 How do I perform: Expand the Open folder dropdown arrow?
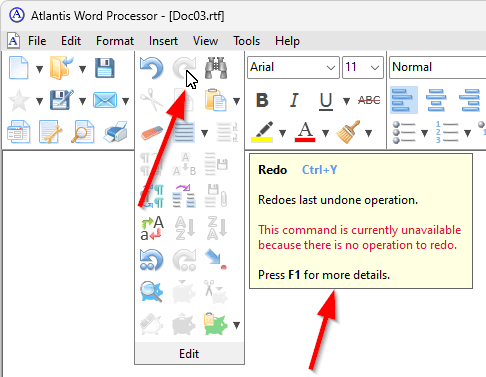82,69
